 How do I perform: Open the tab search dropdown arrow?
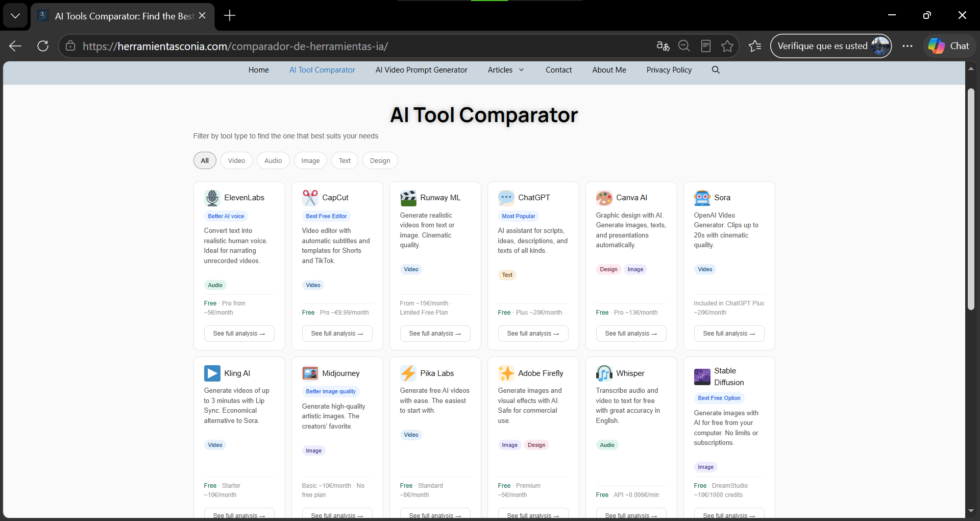coord(15,15)
